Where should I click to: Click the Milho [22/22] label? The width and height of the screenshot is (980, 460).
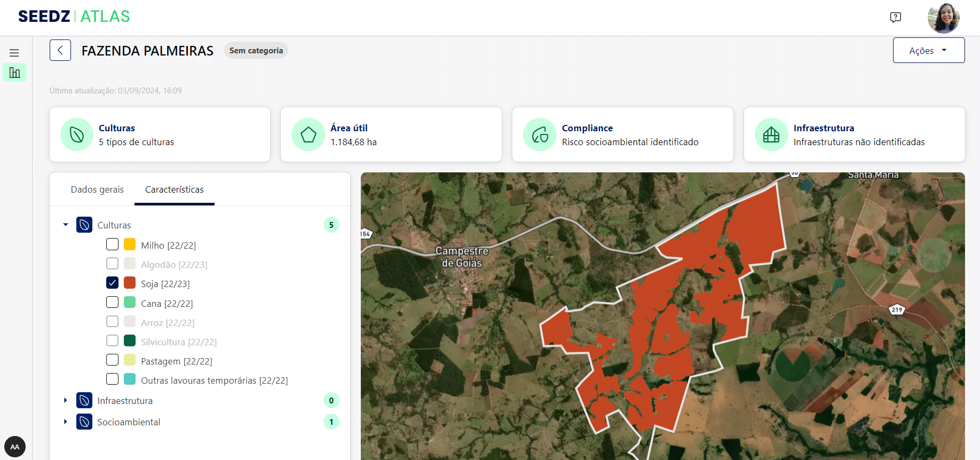(169, 245)
